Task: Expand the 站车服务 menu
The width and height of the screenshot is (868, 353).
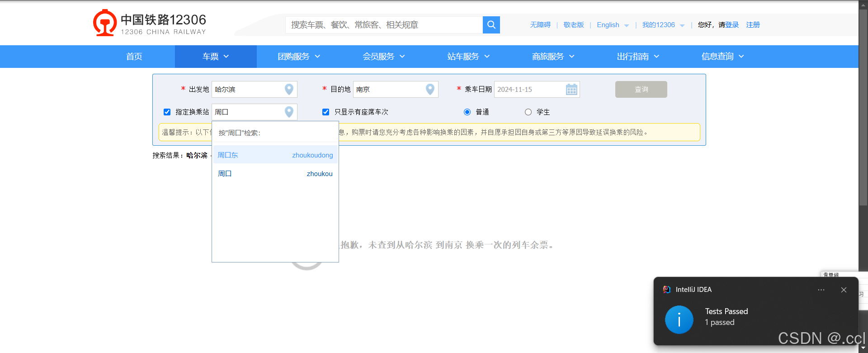Action: tap(468, 57)
